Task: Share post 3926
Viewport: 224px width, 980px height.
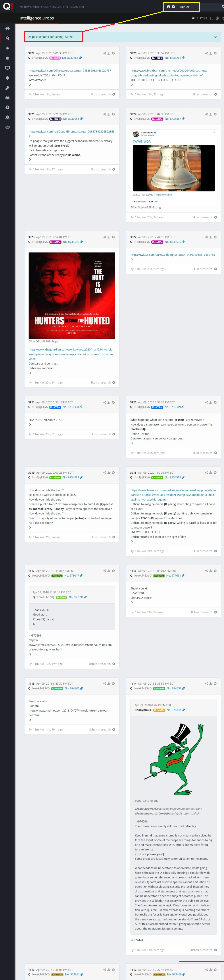Action: pos(206,53)
